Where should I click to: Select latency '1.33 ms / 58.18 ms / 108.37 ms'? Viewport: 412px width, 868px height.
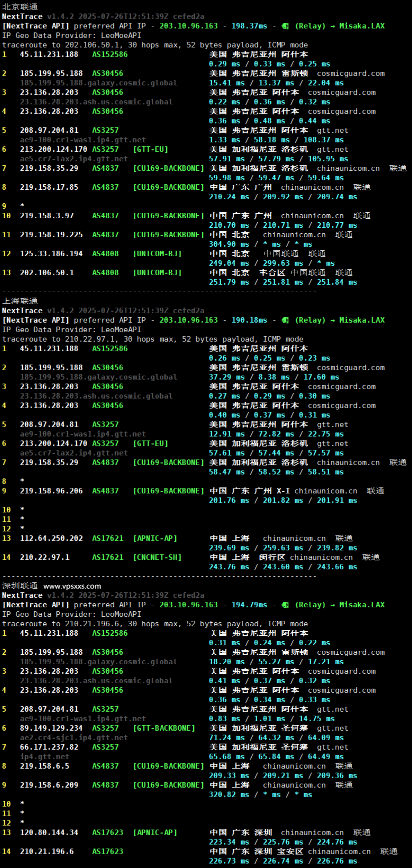[276, 140]
